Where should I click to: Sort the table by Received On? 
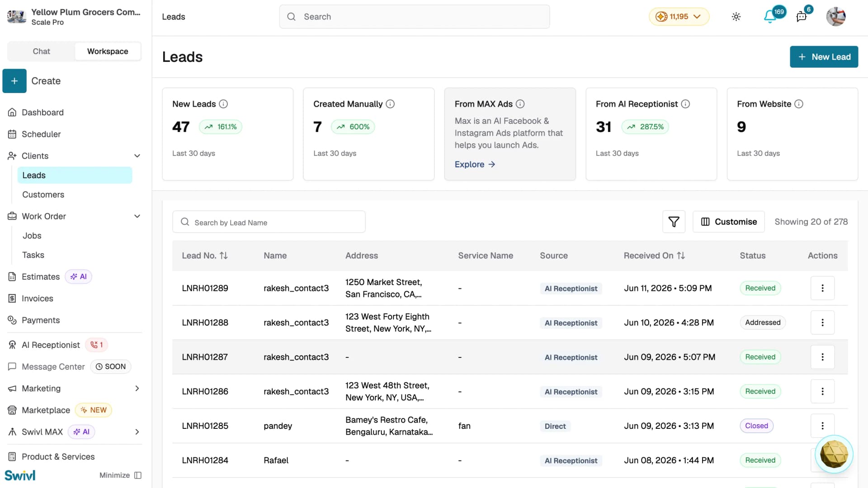tap(681, 256)
